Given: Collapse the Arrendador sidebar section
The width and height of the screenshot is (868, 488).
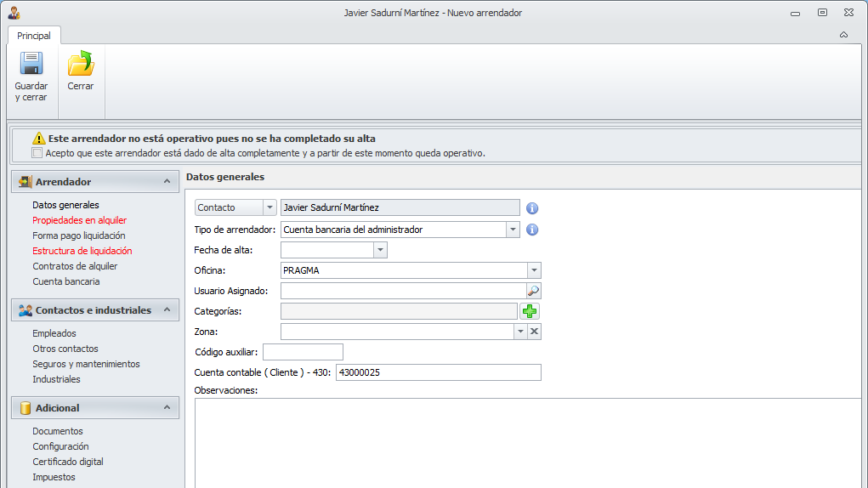Looking at the screenshot, I should click(x=165, y=182).
